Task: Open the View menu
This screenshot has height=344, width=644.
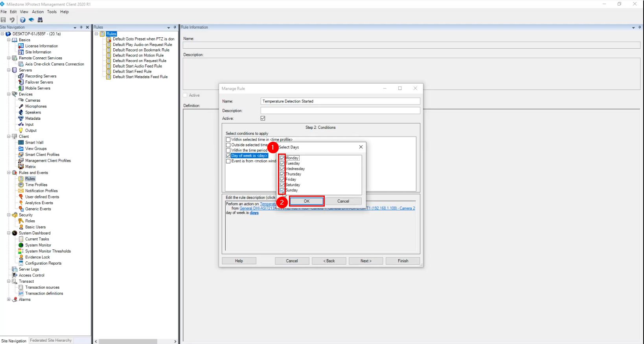Action: click(24, 12)
